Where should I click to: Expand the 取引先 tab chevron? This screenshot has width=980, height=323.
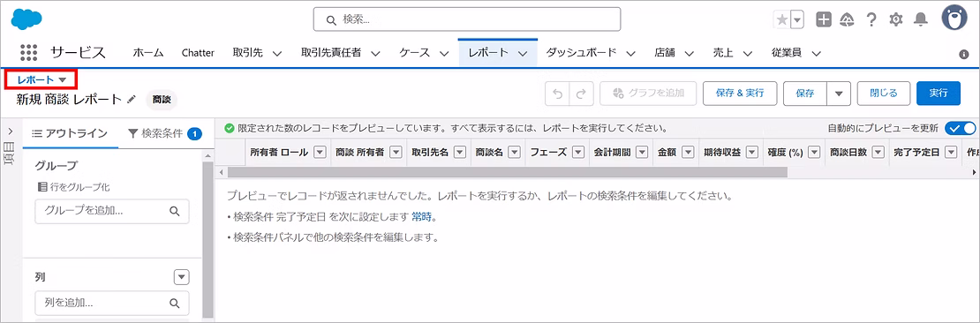point(277,54)
